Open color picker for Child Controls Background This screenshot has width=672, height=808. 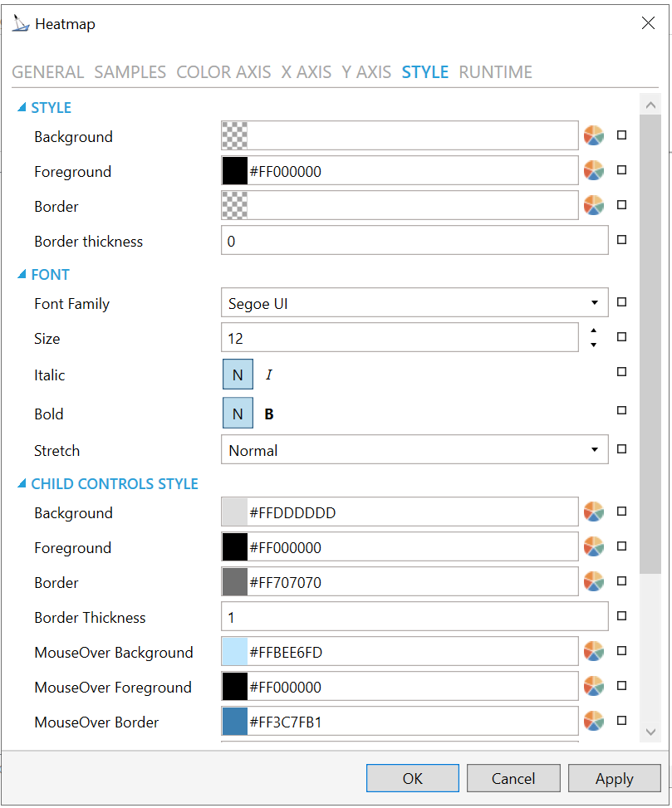pyautogui.click(x=594, y=512)
